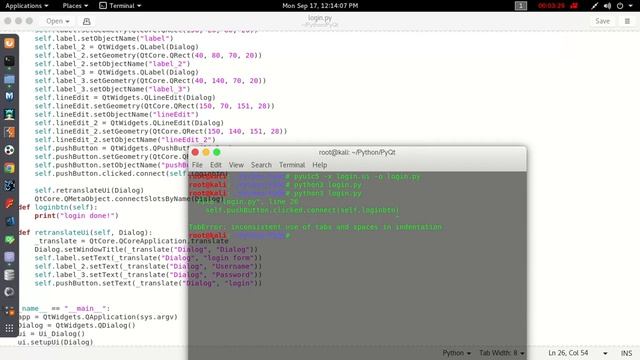This screenshot has height=360, width=640.
Task: Click the 'def retranslateUi(self, Dialog):' line
Action: pos(85,233)
